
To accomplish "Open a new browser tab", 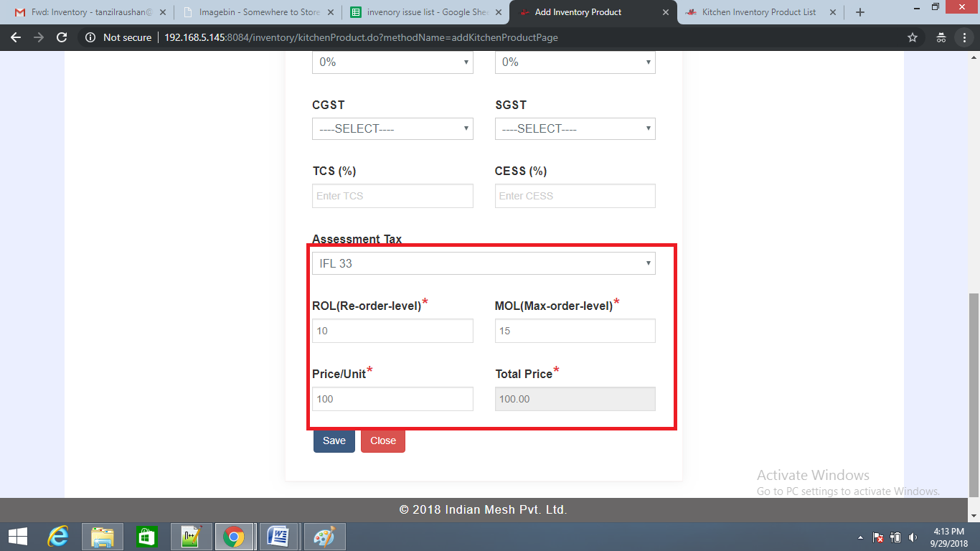I will pos(860,12).
